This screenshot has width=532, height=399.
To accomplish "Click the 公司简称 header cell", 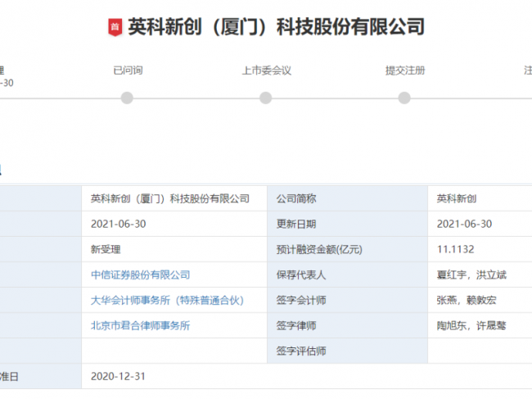I will [347, 198].
